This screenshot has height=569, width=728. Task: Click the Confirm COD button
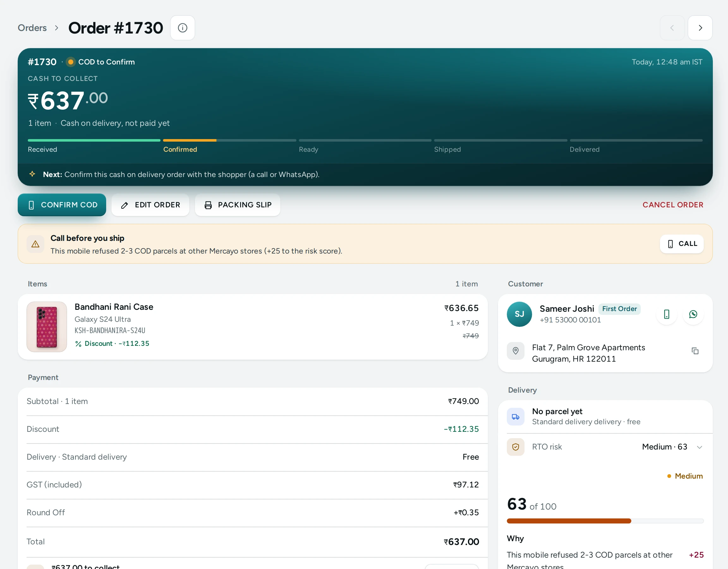62,205
